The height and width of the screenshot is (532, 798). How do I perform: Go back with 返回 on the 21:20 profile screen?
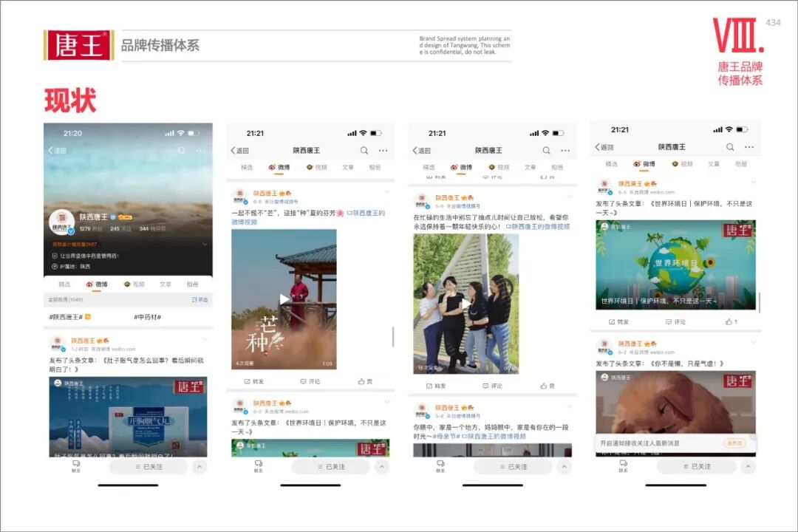coord(57,151)
